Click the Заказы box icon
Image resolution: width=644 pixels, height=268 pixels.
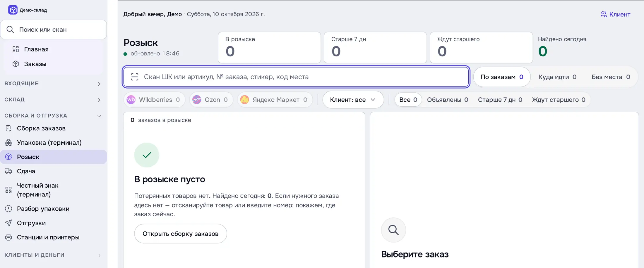click(16, 64)
